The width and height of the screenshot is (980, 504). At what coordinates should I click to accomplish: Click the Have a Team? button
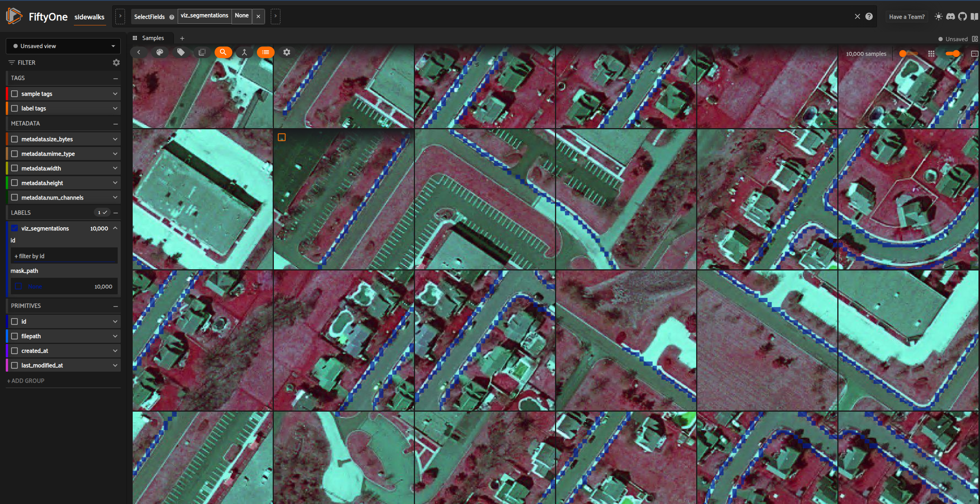907,16
